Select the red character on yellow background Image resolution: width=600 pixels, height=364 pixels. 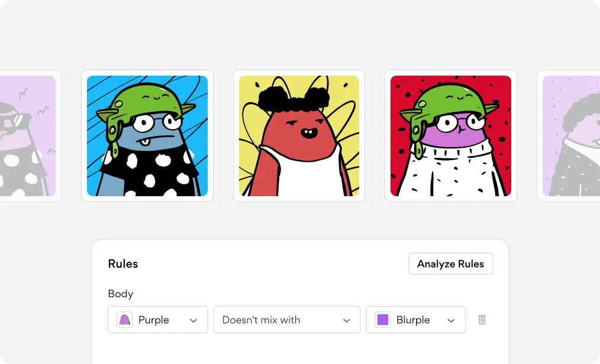[299, 136]
